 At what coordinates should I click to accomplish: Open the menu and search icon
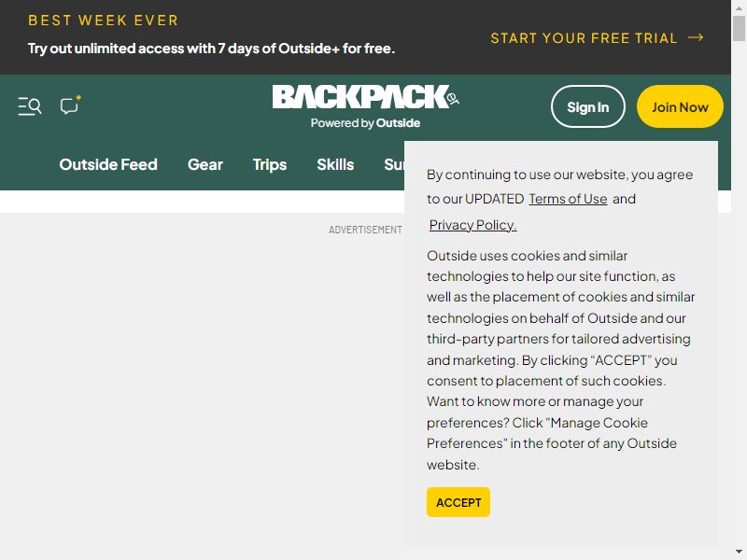click(30, 106)
